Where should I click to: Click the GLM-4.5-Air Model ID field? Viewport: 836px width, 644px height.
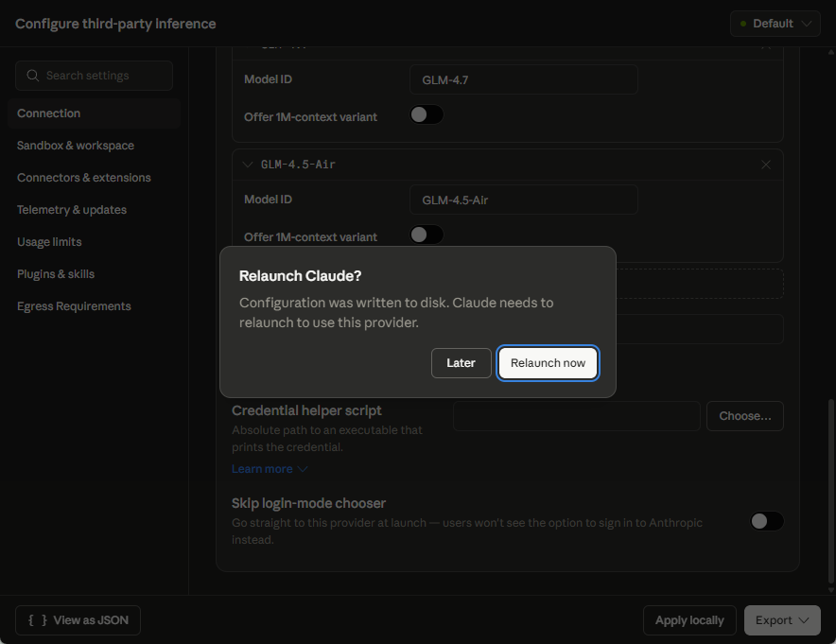point(524,200)
